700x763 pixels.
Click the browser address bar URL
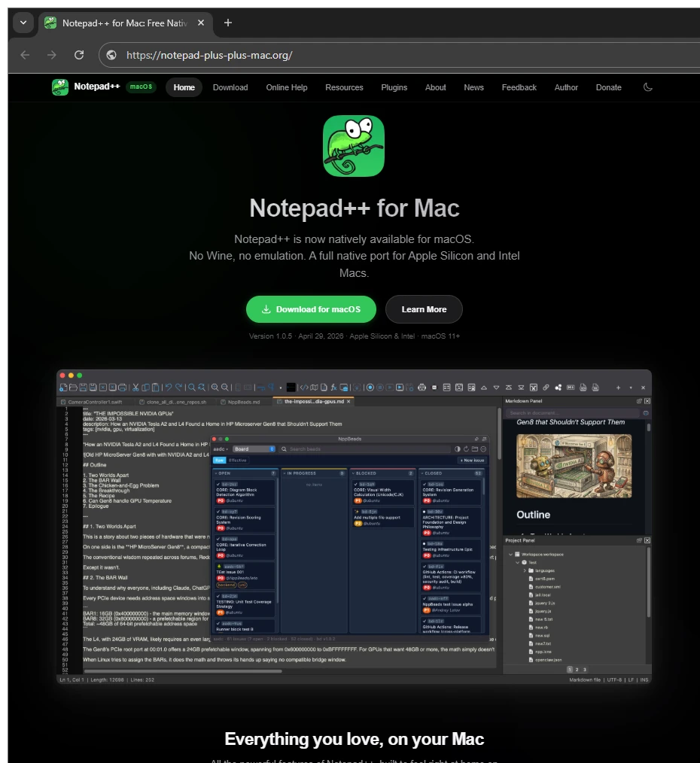pyautogui.click(x=209, y=55)
